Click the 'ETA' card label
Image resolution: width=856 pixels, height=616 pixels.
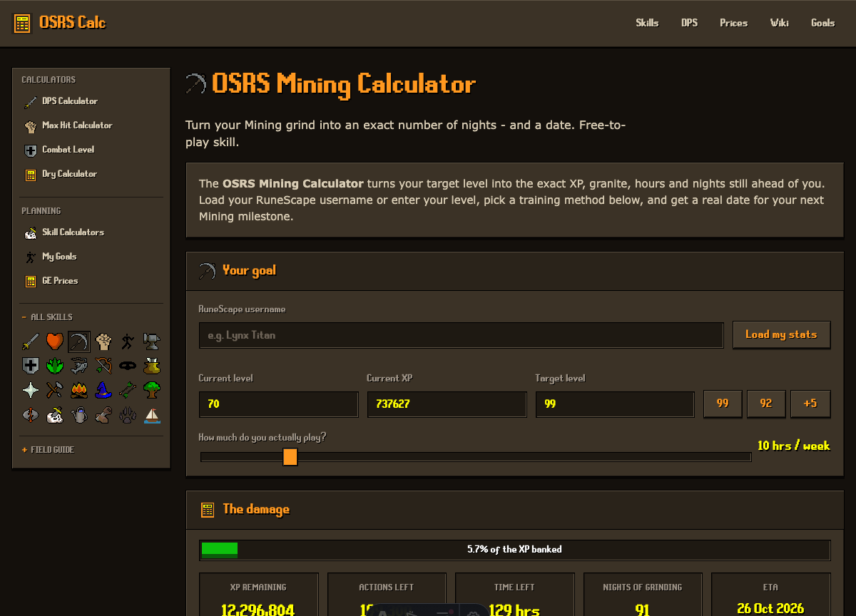click(x=770, y=587)
